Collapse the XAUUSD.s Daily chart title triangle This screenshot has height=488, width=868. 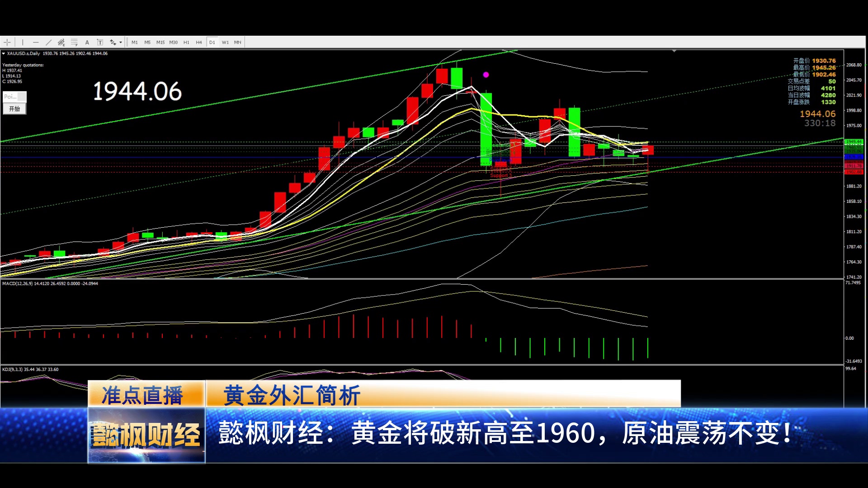(4, 54)
